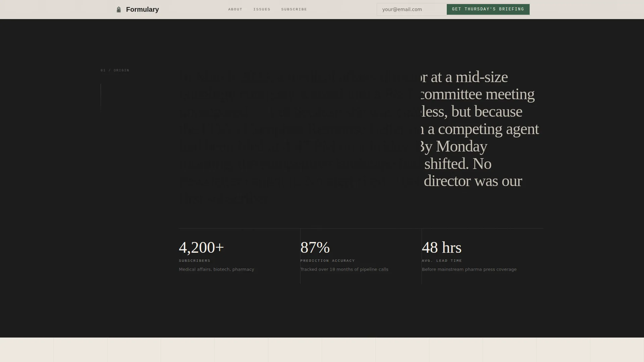Click the Formulary logo icon
Viewport: 644px width, 362px height.
click(118, 9)
